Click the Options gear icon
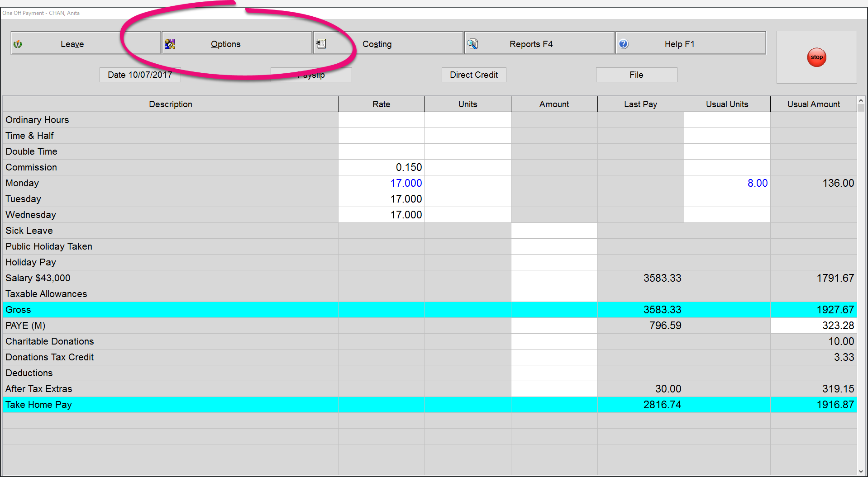The height and width of the screenshot is (477, 868). click(x=170, y=44)
